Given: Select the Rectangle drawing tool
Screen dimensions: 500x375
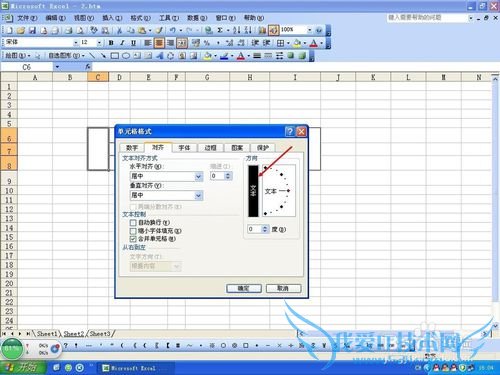Looking at the screenshot, I should coord(115,56).
